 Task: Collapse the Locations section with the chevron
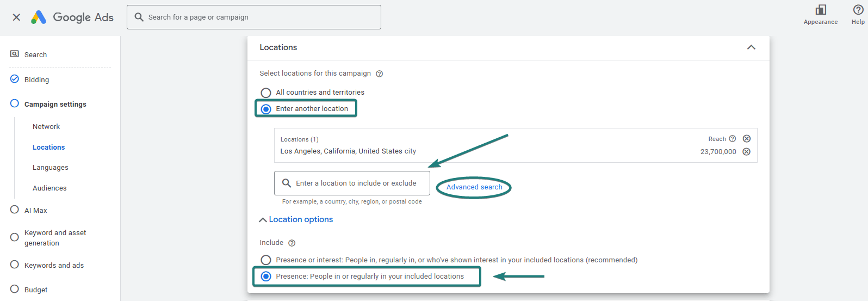click(751, 47)
